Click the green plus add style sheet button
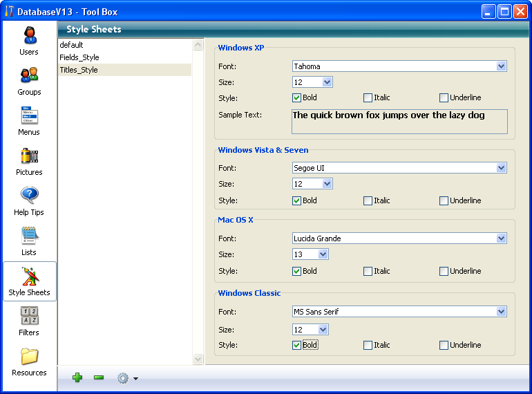The image size is (532, 394). click(77, 377)
